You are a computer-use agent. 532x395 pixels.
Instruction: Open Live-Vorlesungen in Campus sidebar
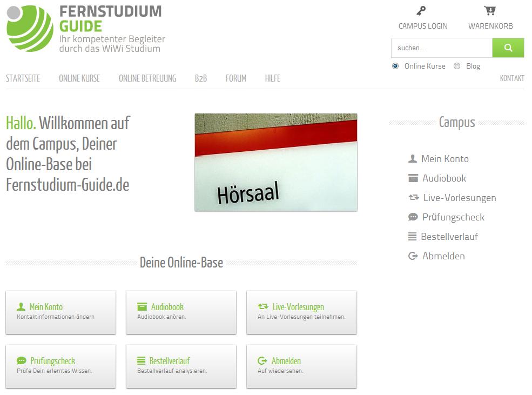coord(460,198)
